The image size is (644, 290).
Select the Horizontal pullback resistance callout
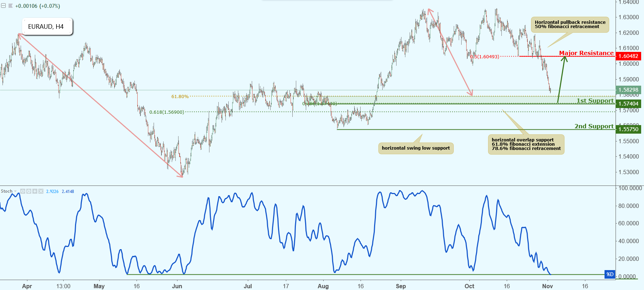point(570,25)
